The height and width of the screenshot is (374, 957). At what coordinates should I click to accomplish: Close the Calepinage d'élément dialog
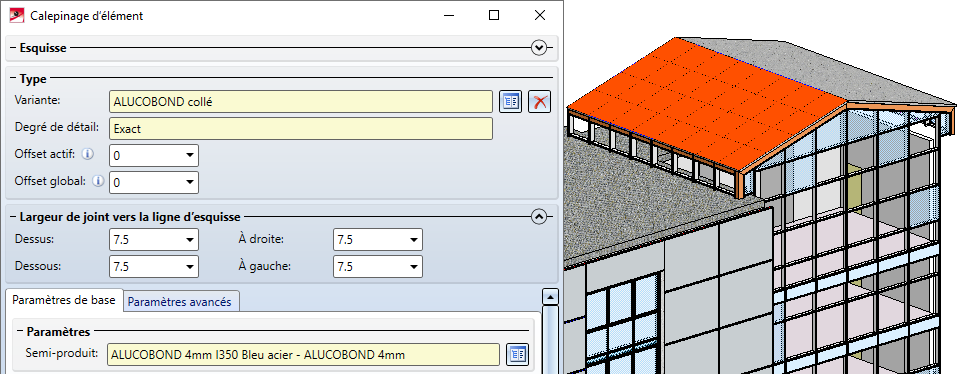pos(540,15)
